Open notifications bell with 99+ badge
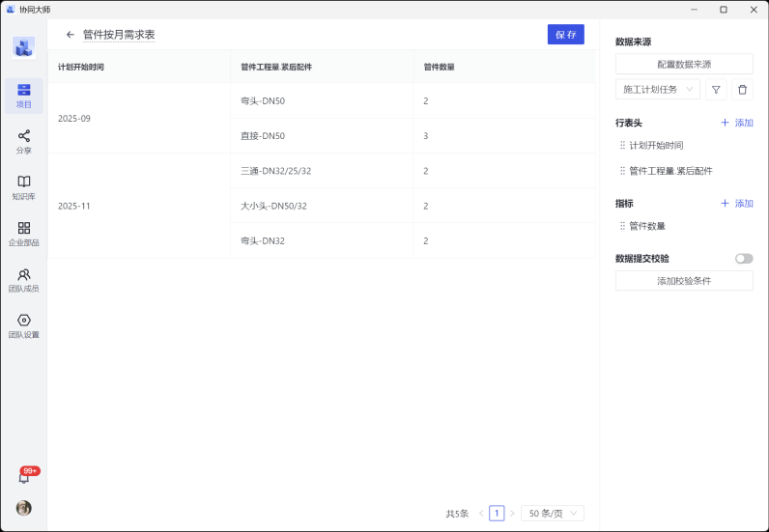 click(24, 477)
